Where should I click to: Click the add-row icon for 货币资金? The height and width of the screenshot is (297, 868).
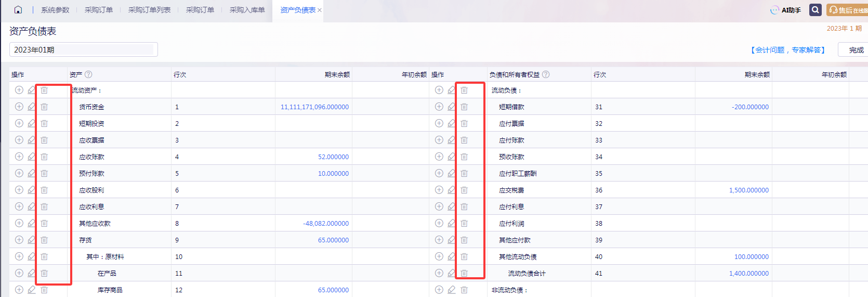[x=19, y=107]
